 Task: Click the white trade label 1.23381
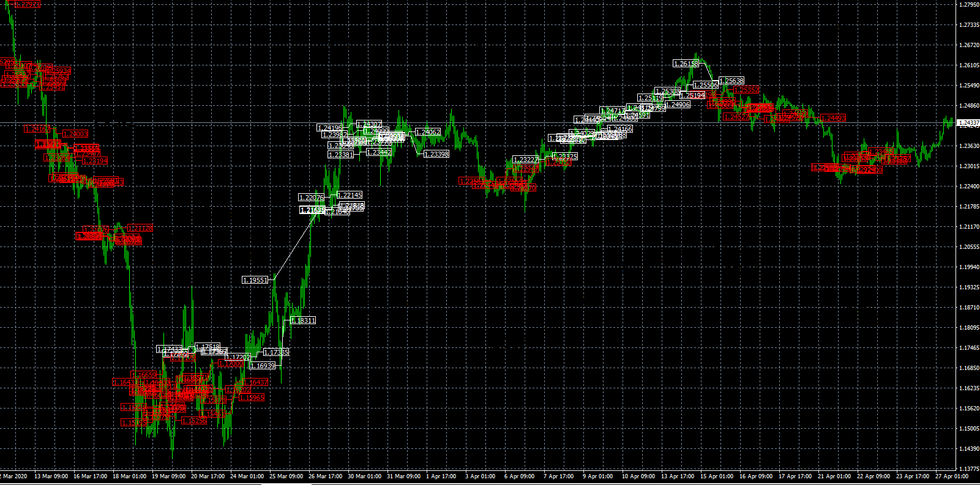click(x=340, y=155)
